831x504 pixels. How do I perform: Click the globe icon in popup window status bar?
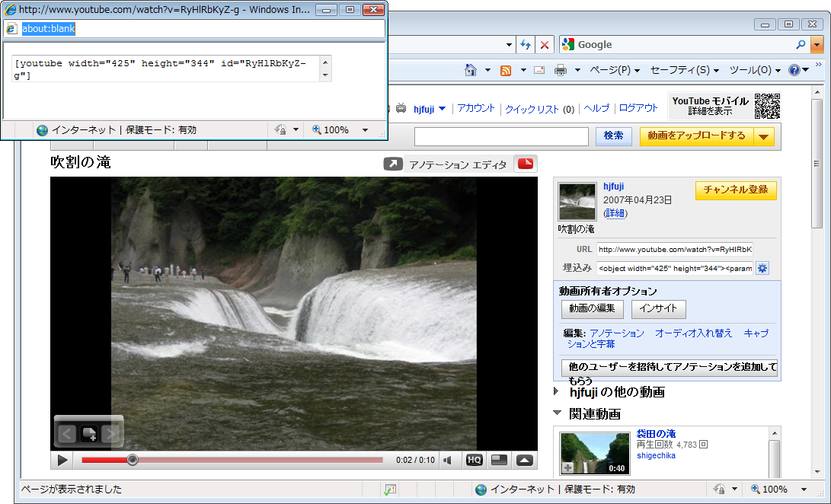[42, 130]
